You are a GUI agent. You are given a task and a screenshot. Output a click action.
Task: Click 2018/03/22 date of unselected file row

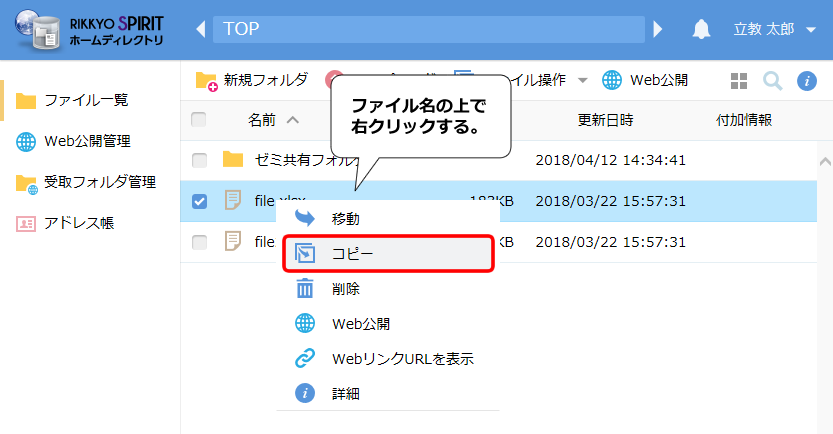(x=610, y=242)
